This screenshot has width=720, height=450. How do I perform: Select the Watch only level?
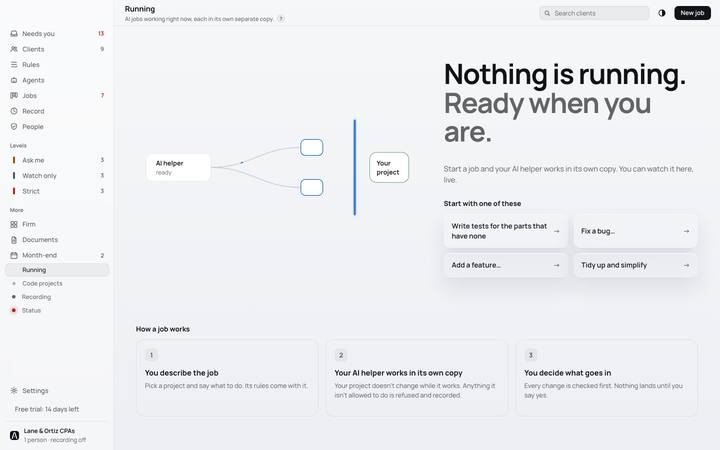pos(57,175)
